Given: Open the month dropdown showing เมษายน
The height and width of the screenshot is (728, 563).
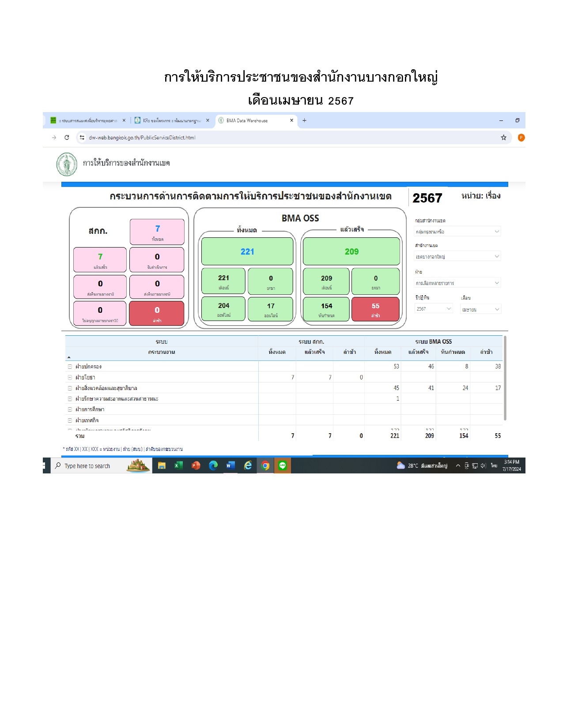Looking at the screenshot, I should pos(480,309).
